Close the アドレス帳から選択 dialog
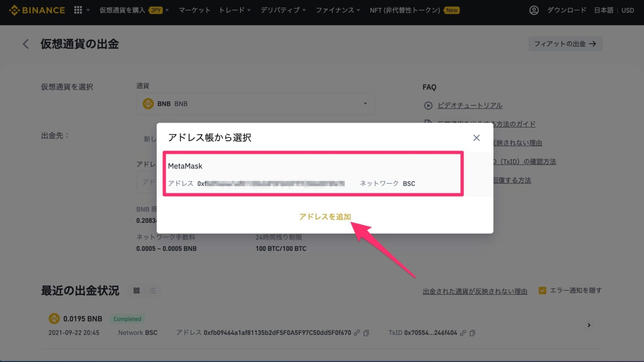The height and width of the screenshot is (362, 644). [x=476, y=137]
